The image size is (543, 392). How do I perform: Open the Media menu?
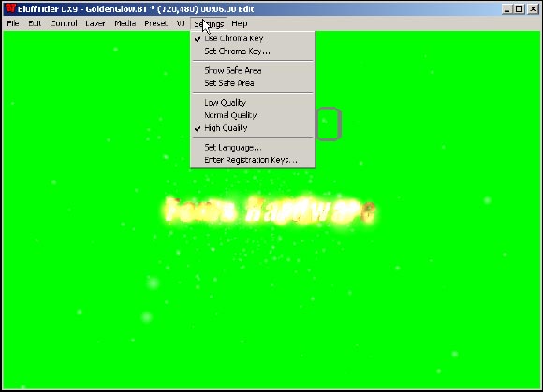point(125,23)
